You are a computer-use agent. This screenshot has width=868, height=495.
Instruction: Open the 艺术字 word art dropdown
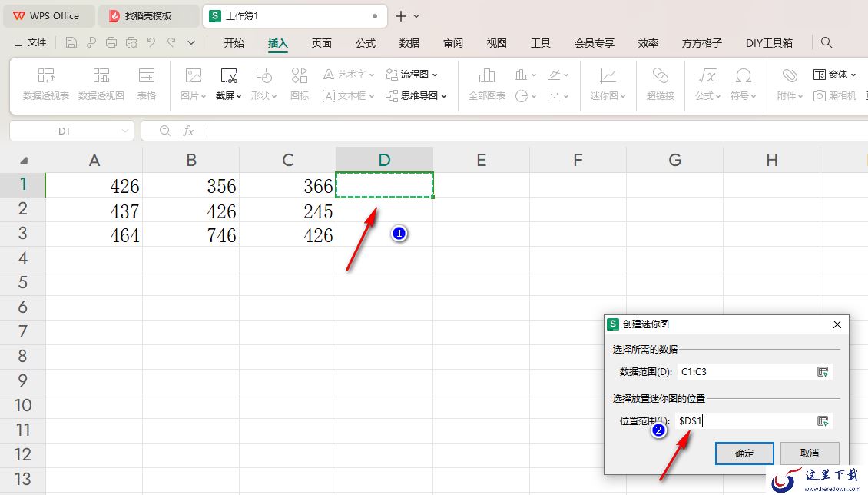tap(348, 75)
